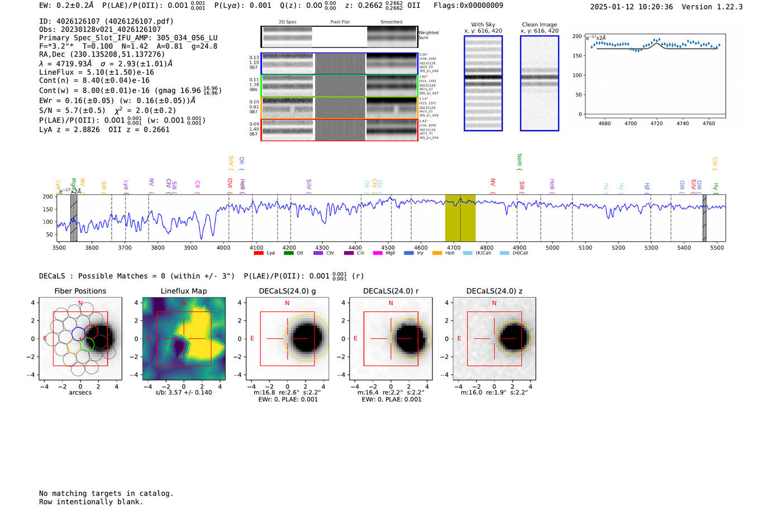Open the DECaLS(24.0) z image

(494, 338)
